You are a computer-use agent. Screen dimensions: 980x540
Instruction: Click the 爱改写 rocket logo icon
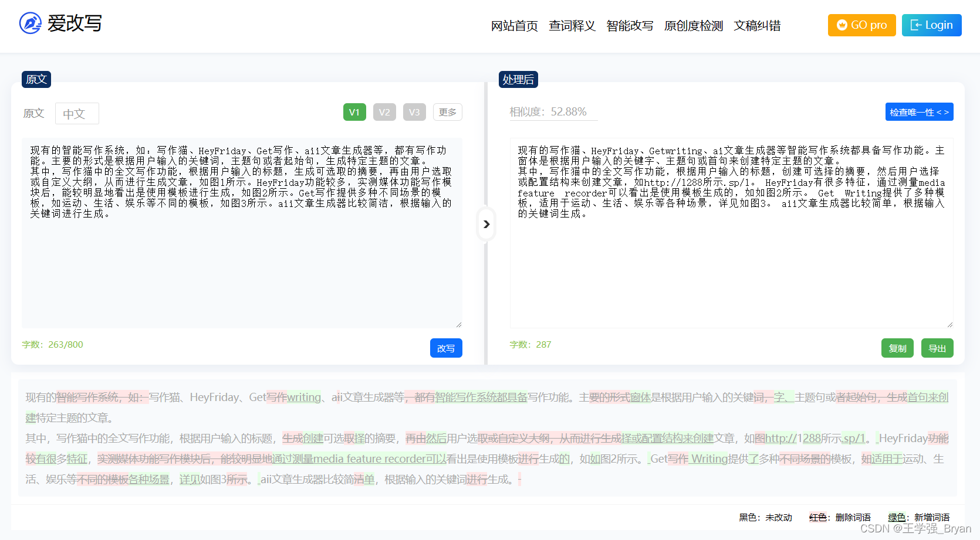(x=31, y=23)
